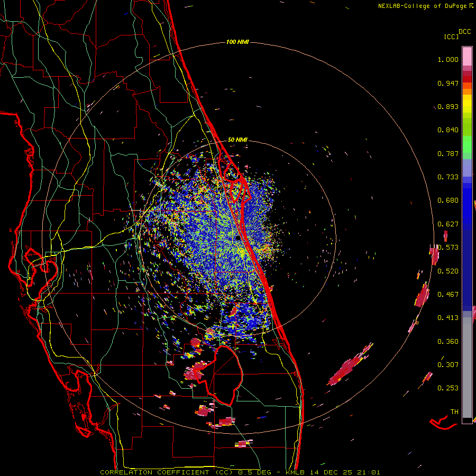Click the 0.360 legend value

(x=448, y=342)
